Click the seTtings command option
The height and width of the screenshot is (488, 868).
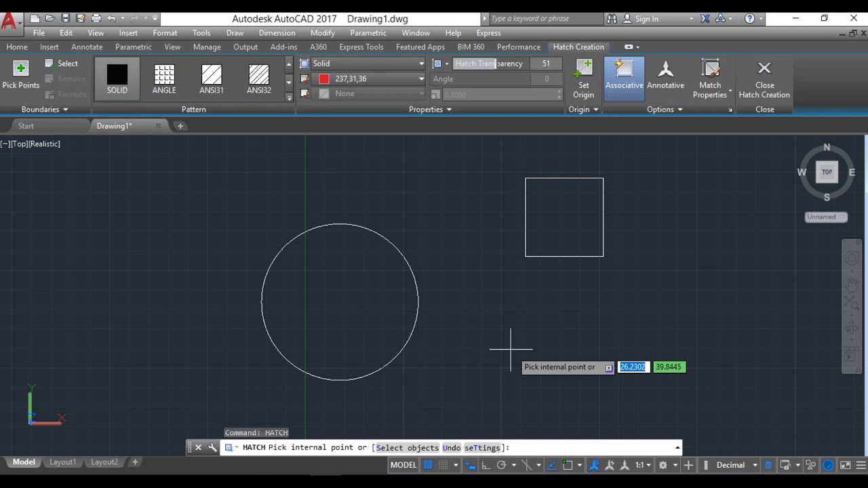pyautogui.click(x=482, y=448)
